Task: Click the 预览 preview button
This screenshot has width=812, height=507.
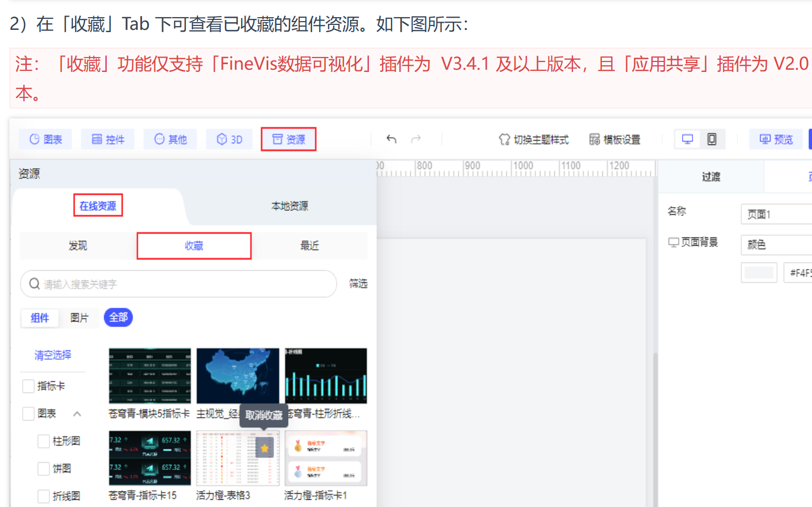Action: point(777,139)
